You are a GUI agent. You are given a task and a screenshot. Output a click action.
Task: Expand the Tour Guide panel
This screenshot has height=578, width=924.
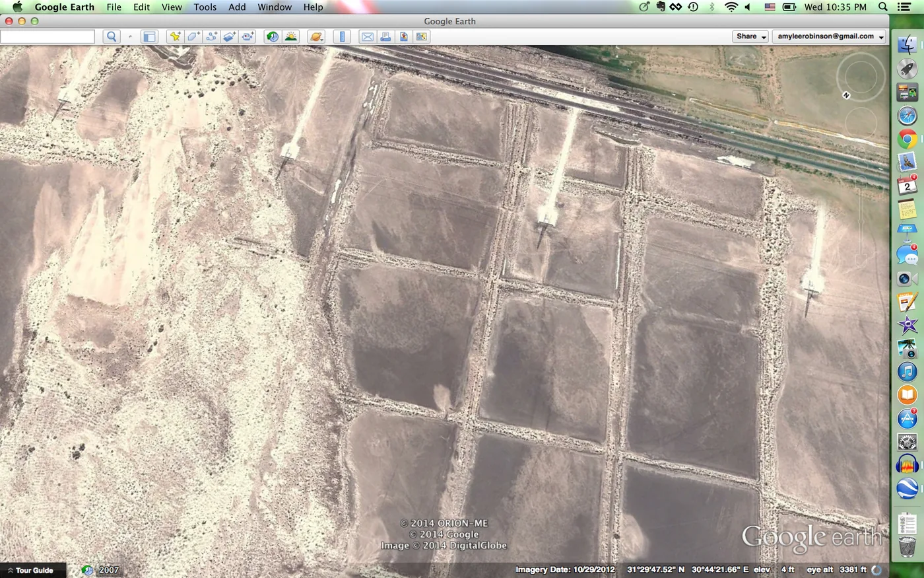(33, 570)
